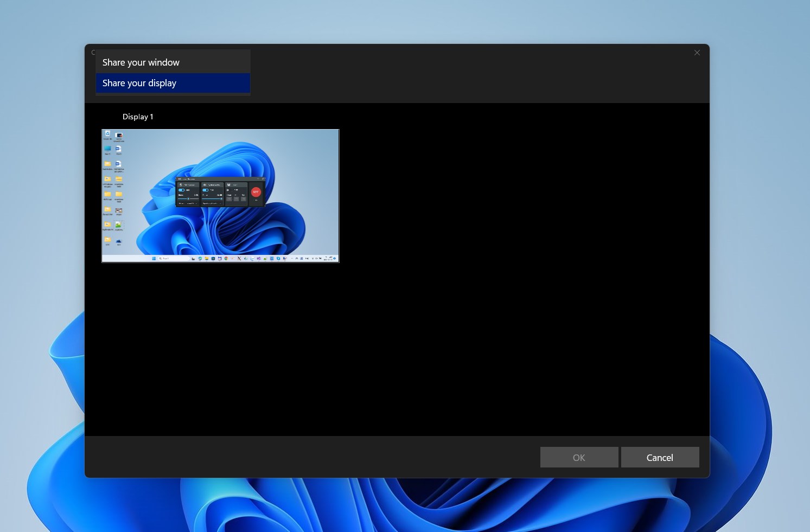Click the screen recorder app icon in its title bar
810x532 pixels.
[x=180, y=179]
